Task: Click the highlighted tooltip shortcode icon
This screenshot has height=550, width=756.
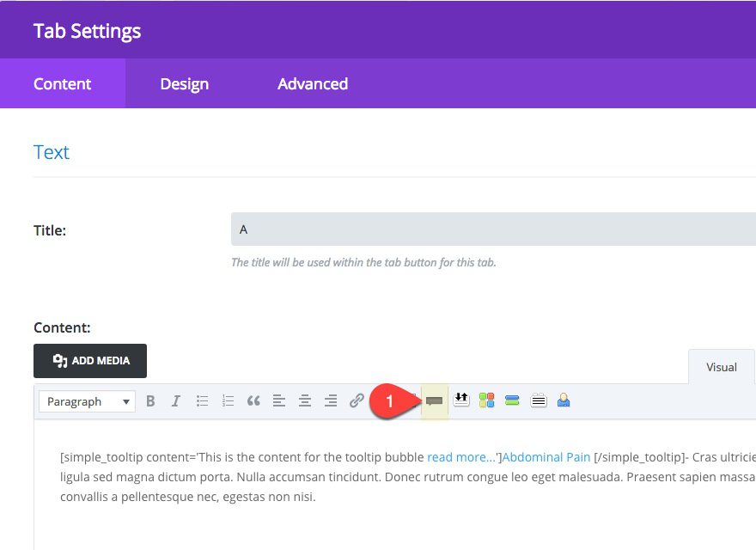Action: pyautogui.click(x=435, y=400)
